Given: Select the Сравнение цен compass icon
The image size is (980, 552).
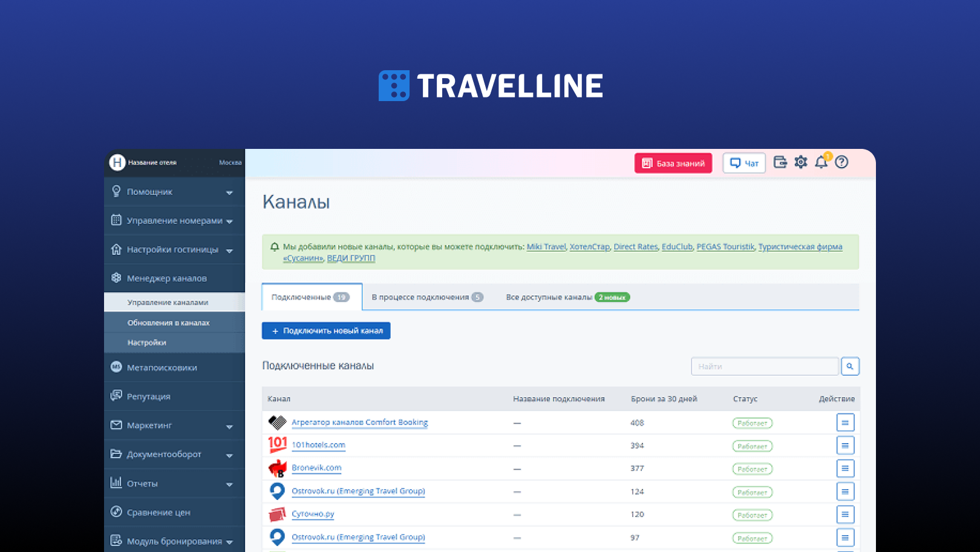Looking at the screenshot, I should click(x=117, y=511).
